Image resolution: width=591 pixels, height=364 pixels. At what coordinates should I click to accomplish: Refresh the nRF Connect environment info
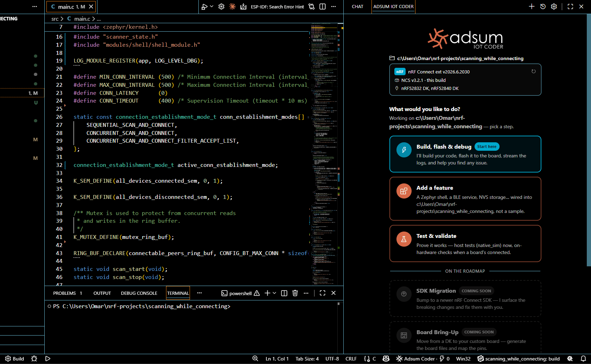coord(533,71)
